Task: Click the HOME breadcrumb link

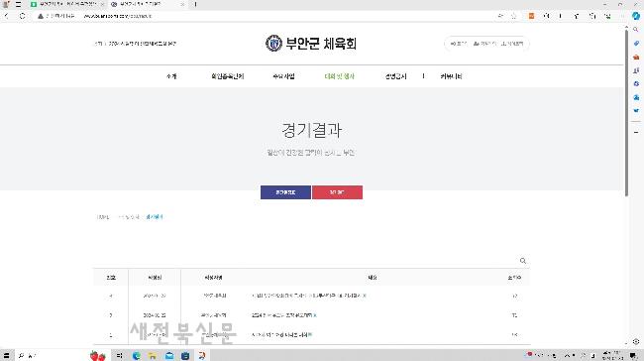Action: (103, 216)
